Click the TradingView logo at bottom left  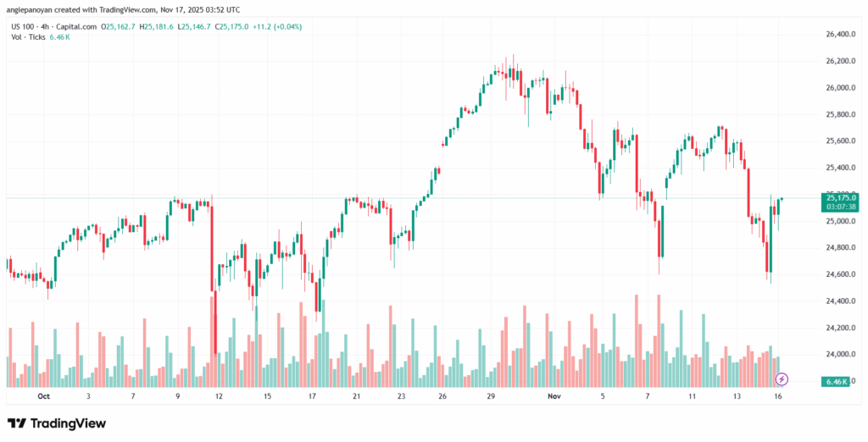57,423
